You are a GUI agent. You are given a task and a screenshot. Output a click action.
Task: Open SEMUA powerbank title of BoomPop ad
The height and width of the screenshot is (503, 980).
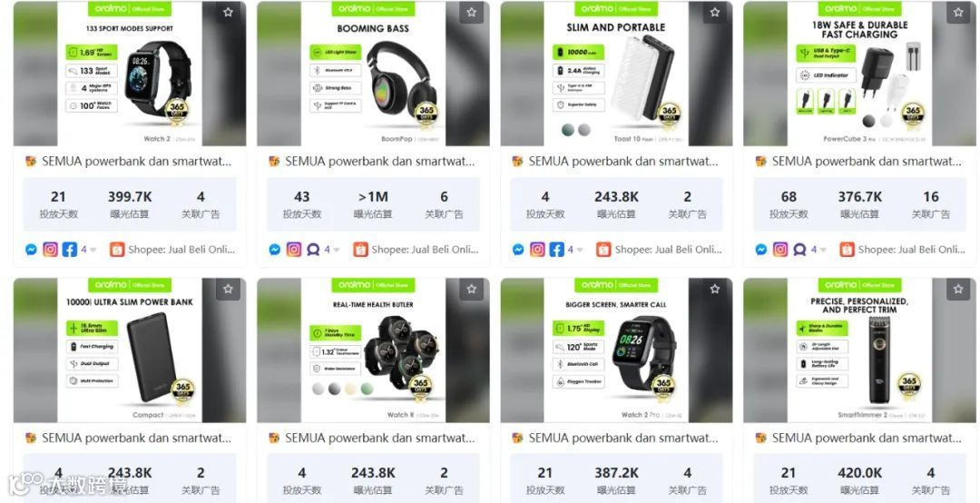click(380, 162)
